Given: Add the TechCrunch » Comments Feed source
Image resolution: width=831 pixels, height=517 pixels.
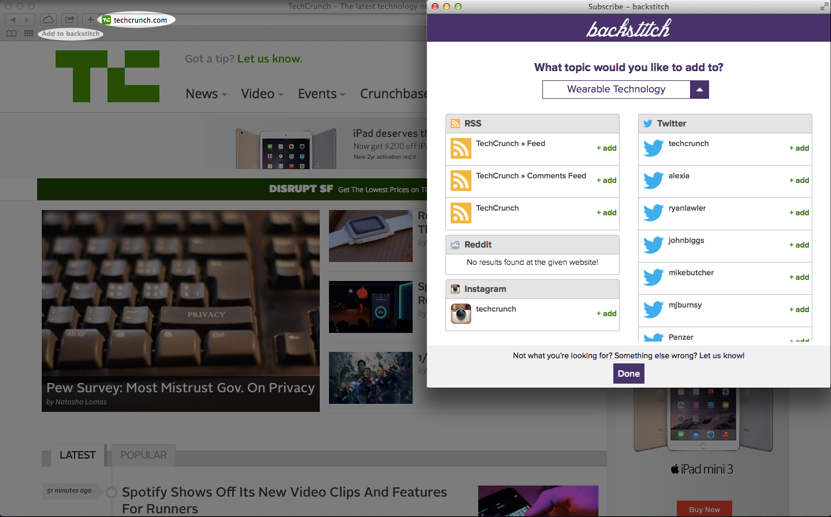Looking at the screenshot, I should (606, 181).
